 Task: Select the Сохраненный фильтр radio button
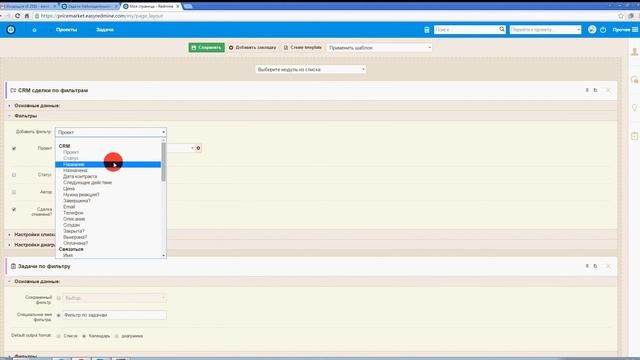[59, 298]
